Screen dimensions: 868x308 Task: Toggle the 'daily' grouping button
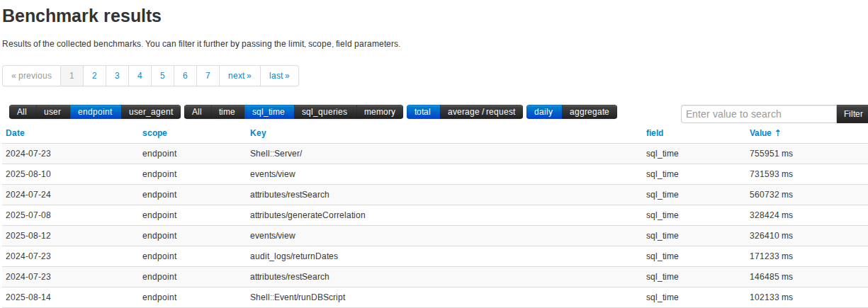(x=543, y=112)
